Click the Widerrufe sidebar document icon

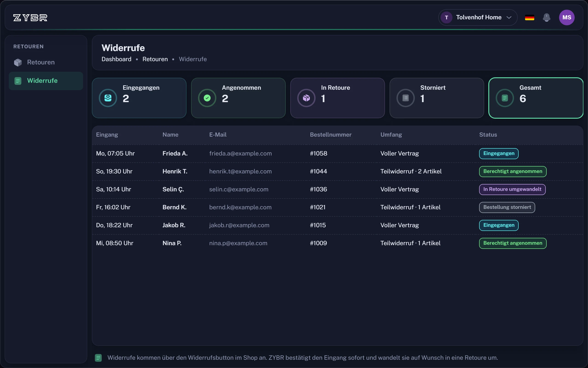pyautogui.click(x=18, y=81)
